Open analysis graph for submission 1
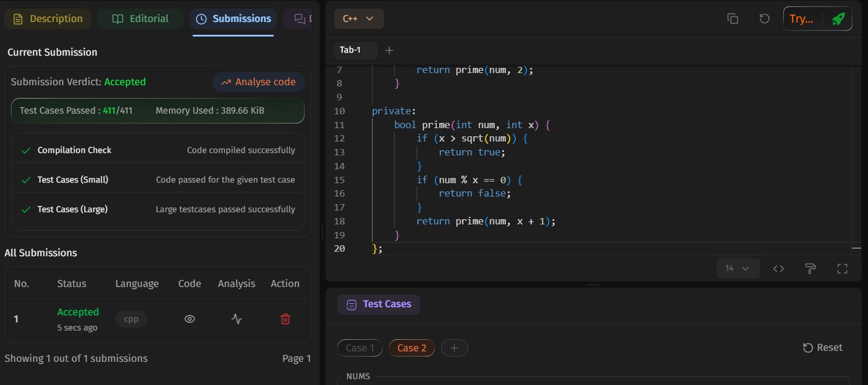 click(236, 318)
